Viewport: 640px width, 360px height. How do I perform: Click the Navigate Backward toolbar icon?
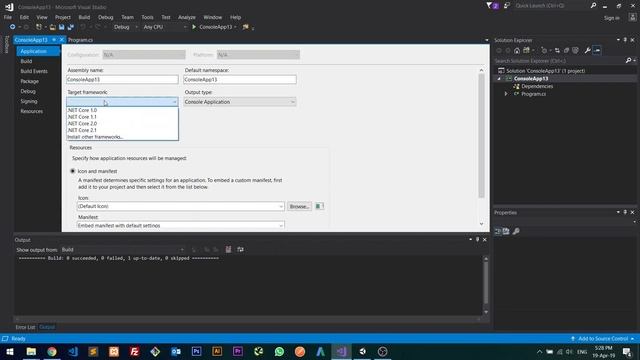(x=13, y=27)
